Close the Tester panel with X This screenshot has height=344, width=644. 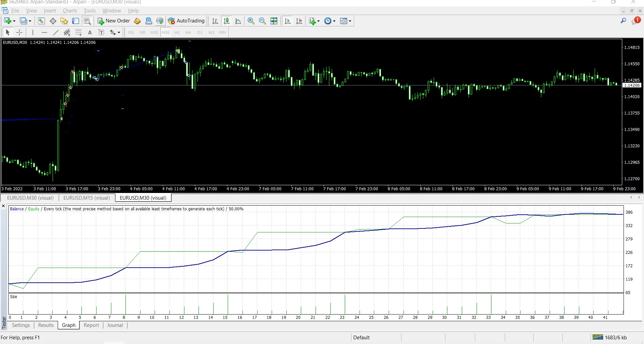coord(3,206)
